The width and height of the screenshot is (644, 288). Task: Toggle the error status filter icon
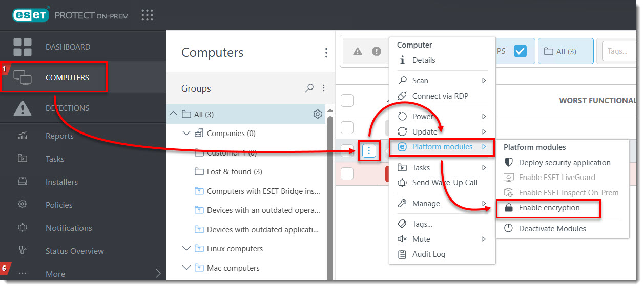(377, 51)
